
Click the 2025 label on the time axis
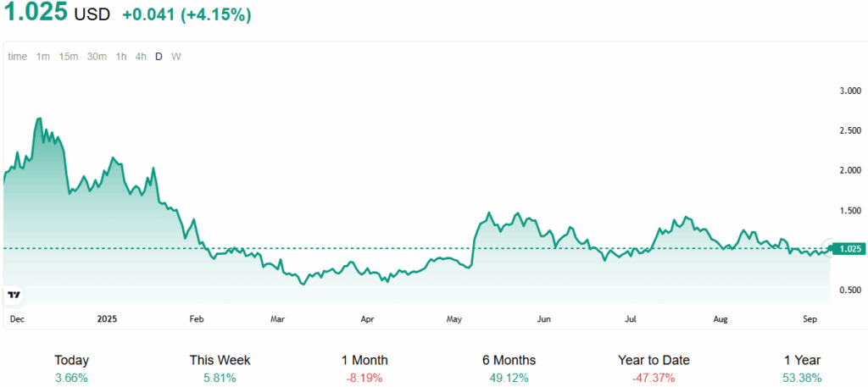tap(107, 319)
